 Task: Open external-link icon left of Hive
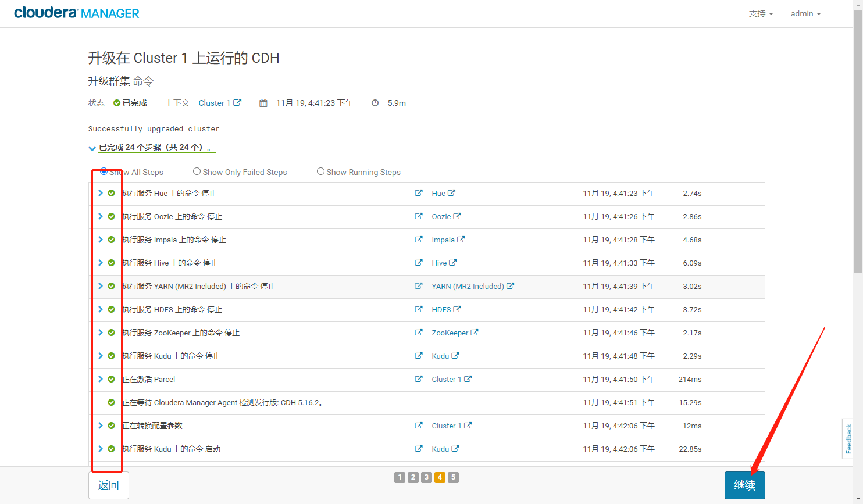click(x=419, y=263)
